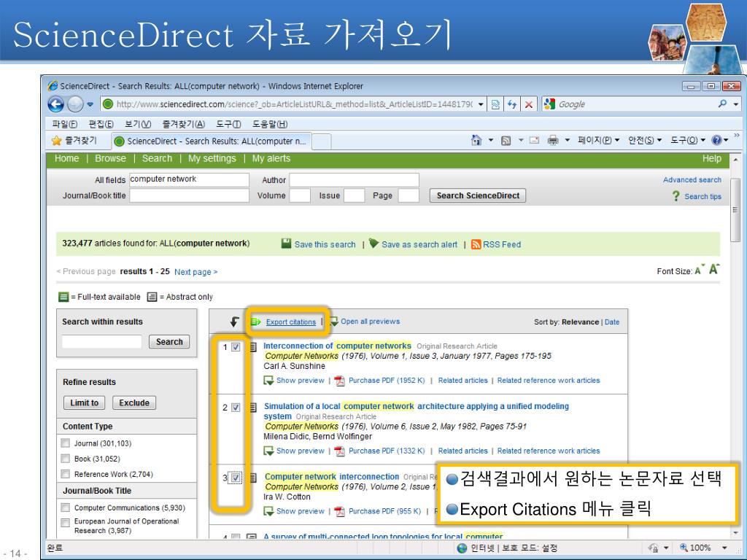
Task: Open the 100% zoom level dropdown
Action: (724, 548)
